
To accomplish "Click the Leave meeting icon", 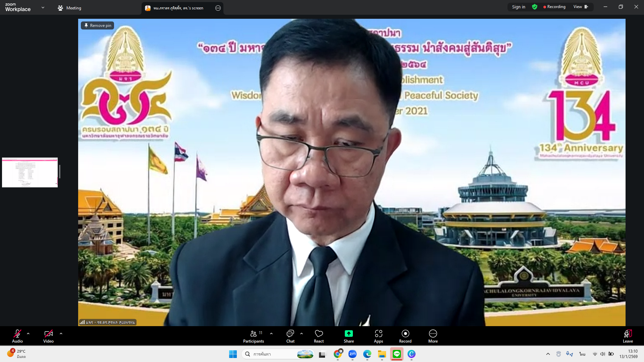I will pos(628,334).
